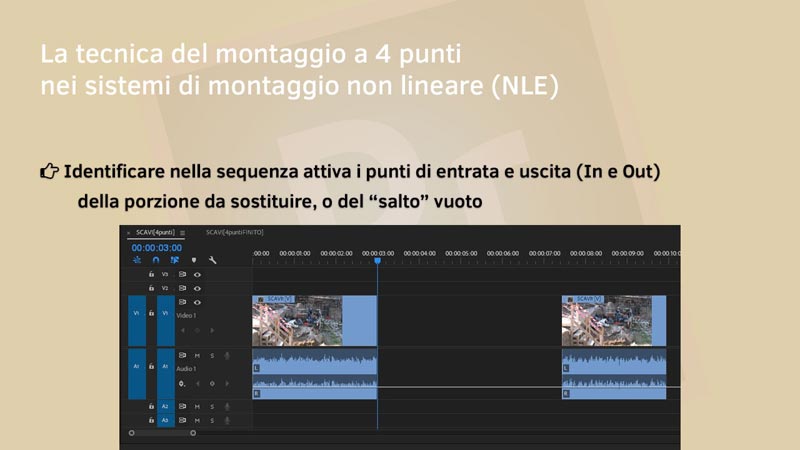Toggle sync lock for track A2
The image size is (800, 450).
182,407
